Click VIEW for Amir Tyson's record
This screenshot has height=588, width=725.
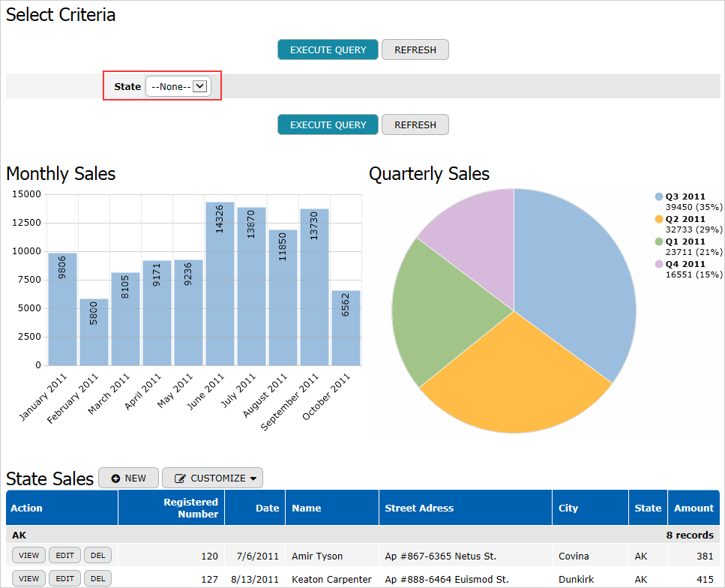coord(28,555)
